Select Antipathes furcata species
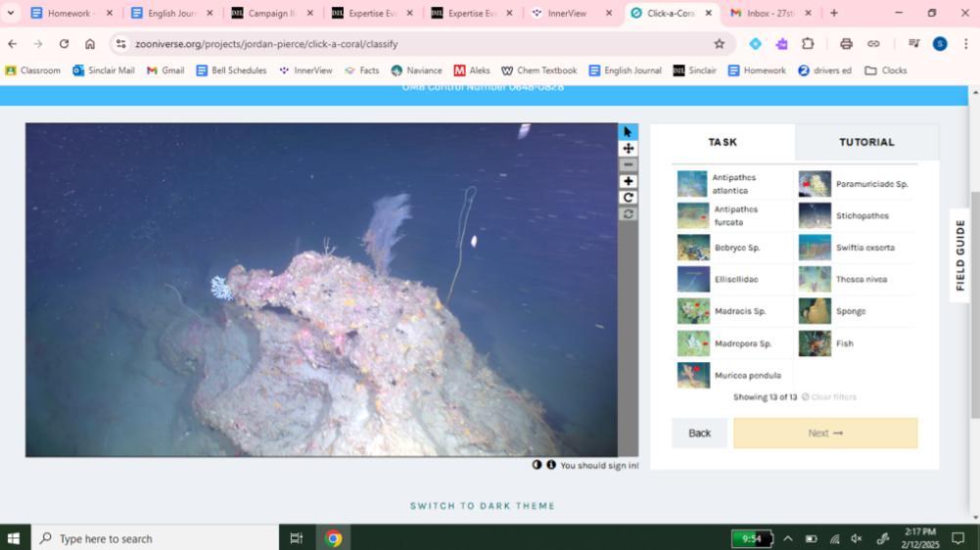This screenshot has width=980, height=550. [x=733, y=215]
